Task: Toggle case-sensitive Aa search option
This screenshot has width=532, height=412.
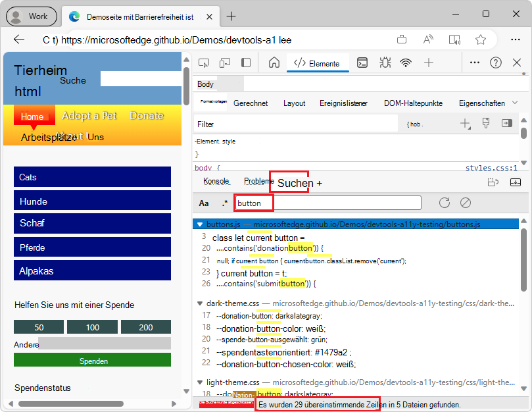Action: tap(204, 203)
